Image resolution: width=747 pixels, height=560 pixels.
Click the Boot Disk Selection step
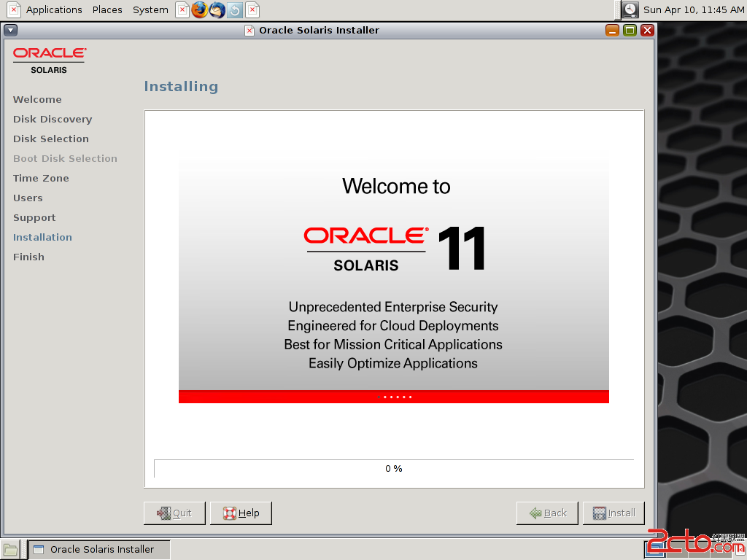point(65,158)
